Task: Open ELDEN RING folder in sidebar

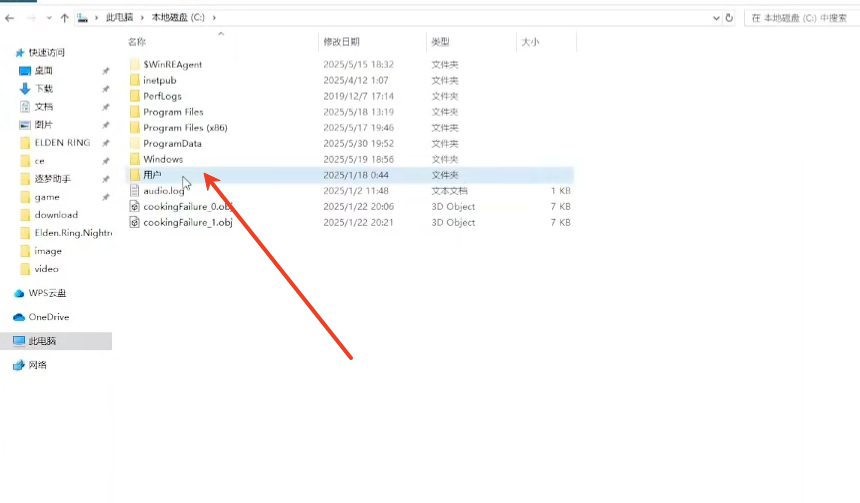Action: coord(62,143)
